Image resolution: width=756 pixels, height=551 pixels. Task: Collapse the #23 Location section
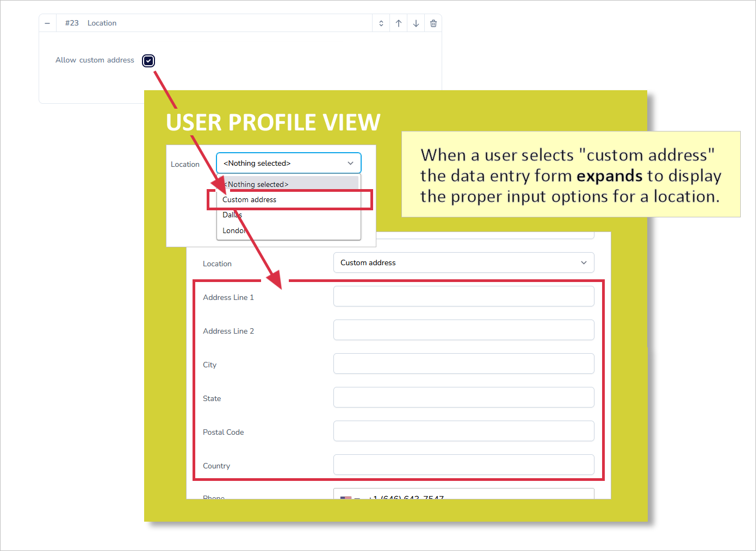47,23
